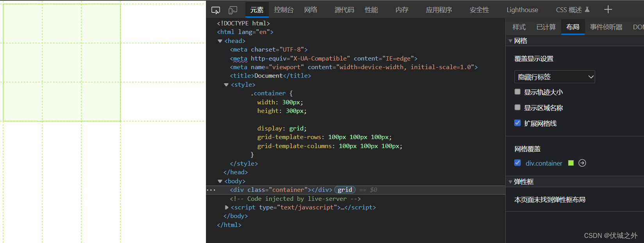Open the Lighthouse tab
The image size is (644, 243).
click(x=522, y=10)
